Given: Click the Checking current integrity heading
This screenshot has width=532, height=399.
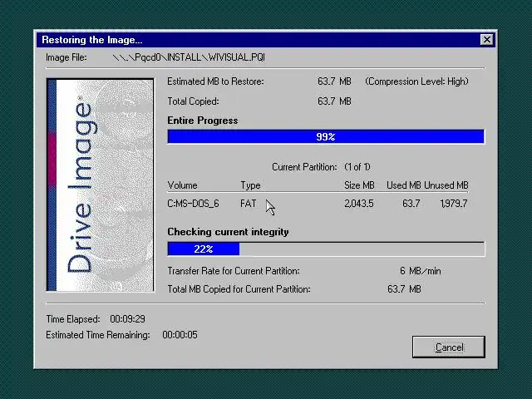Looking at the screenshot, I should click(228, 232).
